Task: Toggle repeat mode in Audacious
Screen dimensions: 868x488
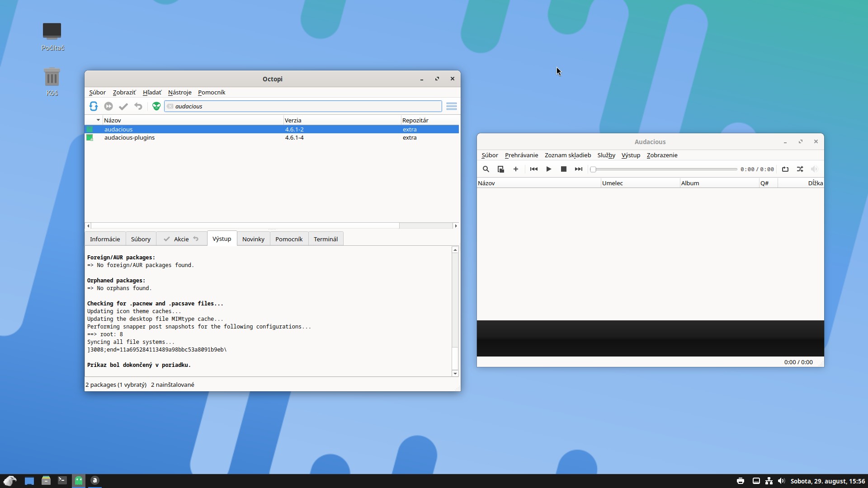Action: pos(785,169)
